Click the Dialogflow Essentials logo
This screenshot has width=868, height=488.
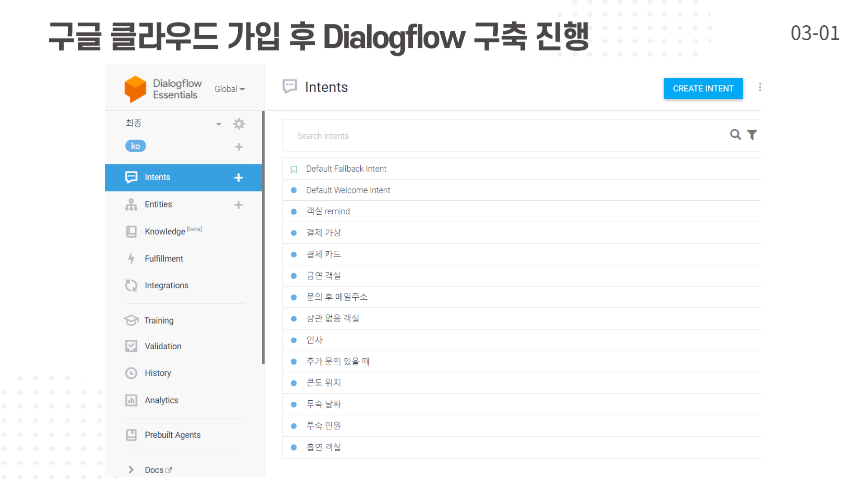pyautogui.click(x=135, y=89)
